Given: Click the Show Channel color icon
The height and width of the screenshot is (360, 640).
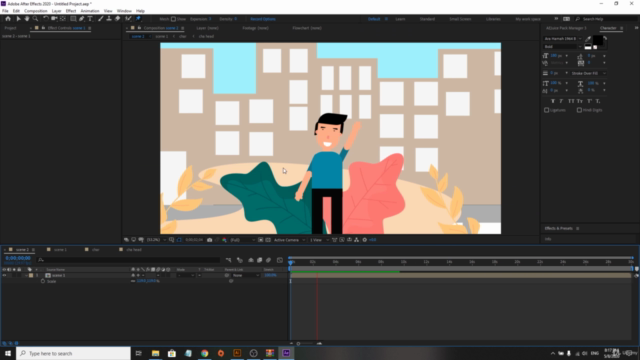Looking at the screenshot, I should pos(224,240).
